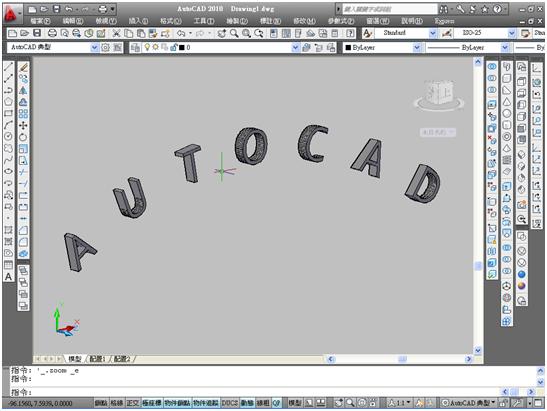The image size is (547, 411).
Task: Select the Explode tool
Action: click(23, 254)
